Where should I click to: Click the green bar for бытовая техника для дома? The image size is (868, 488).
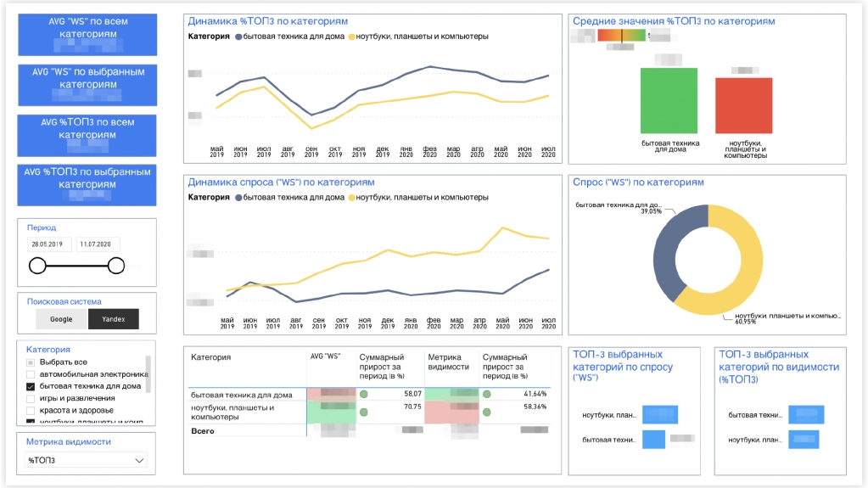tap(669, 101)
